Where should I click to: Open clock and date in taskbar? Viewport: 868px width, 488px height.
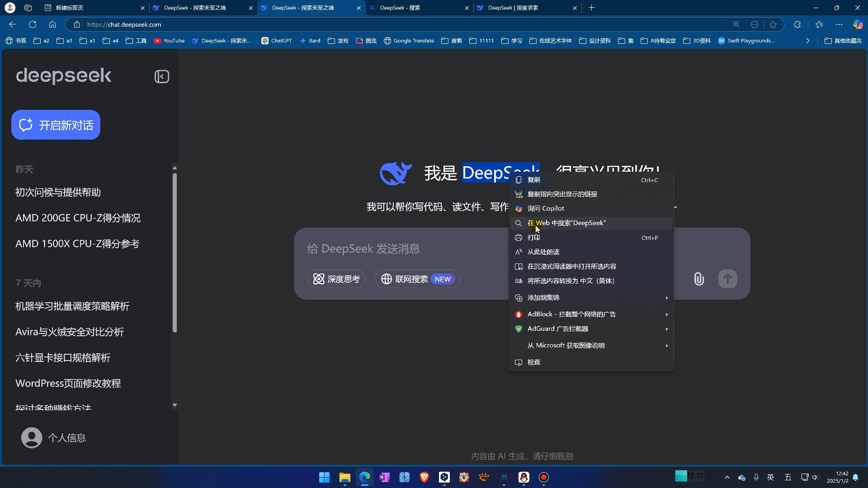point(837,477)
